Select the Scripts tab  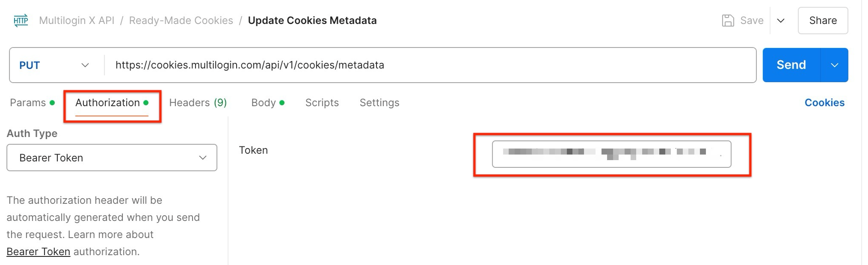(x=322, y=102)
